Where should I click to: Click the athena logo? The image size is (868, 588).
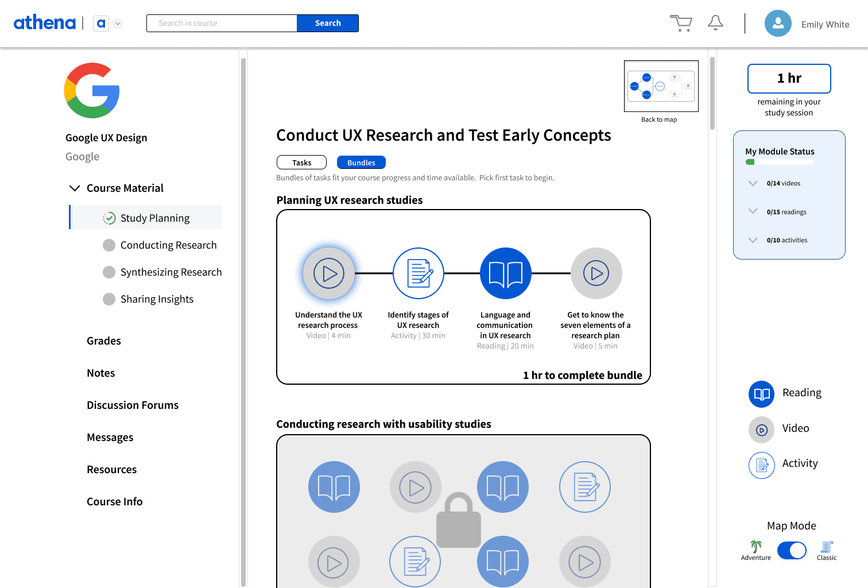pos(45,23)
